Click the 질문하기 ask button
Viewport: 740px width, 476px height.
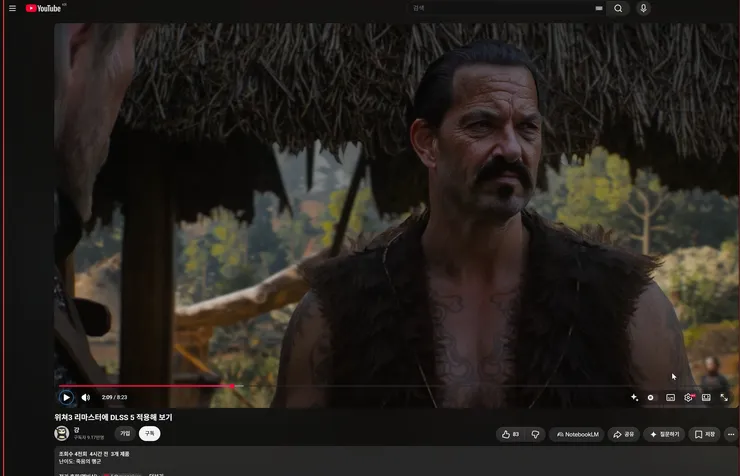(x=664, y=434)
